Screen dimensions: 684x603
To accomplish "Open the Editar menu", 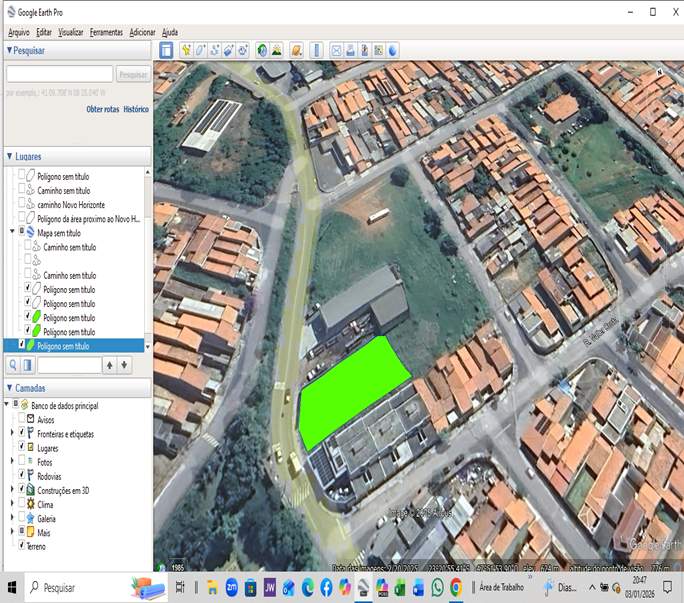I will pos(44,32).
